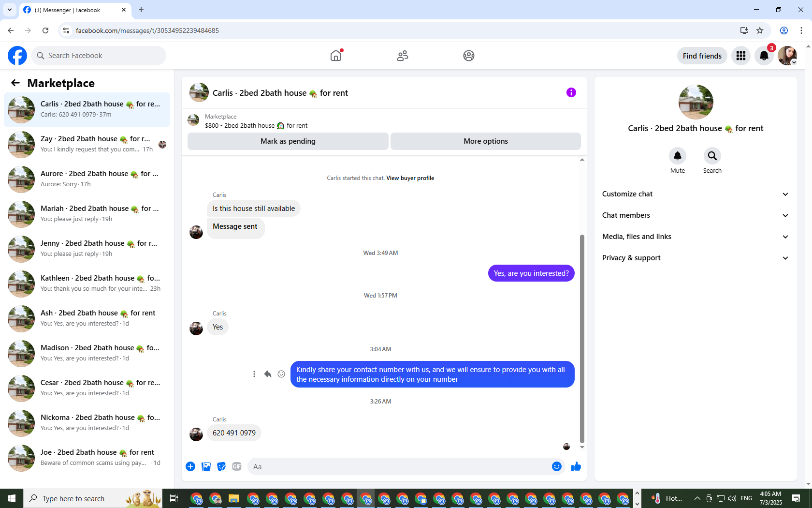Mute the Carlis conversation
This screenshot has width=812, height=508.
tap(678, 156)
